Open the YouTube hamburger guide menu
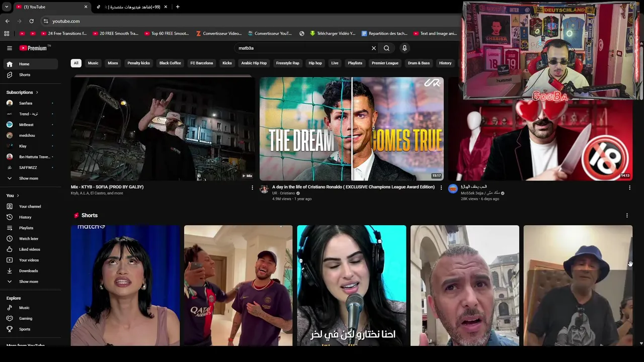644x362 pixels. pos(10,48)
